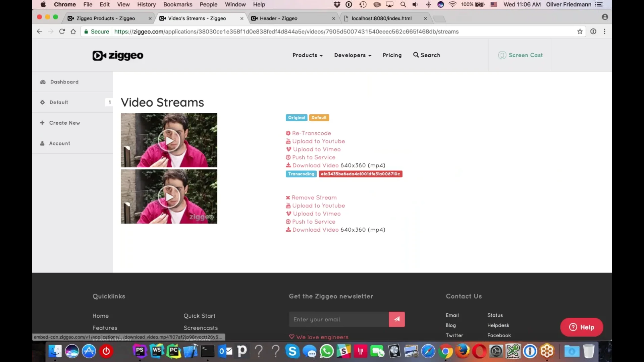
Task: Open Account settings from the sidebar
Action: coord(59,143)
